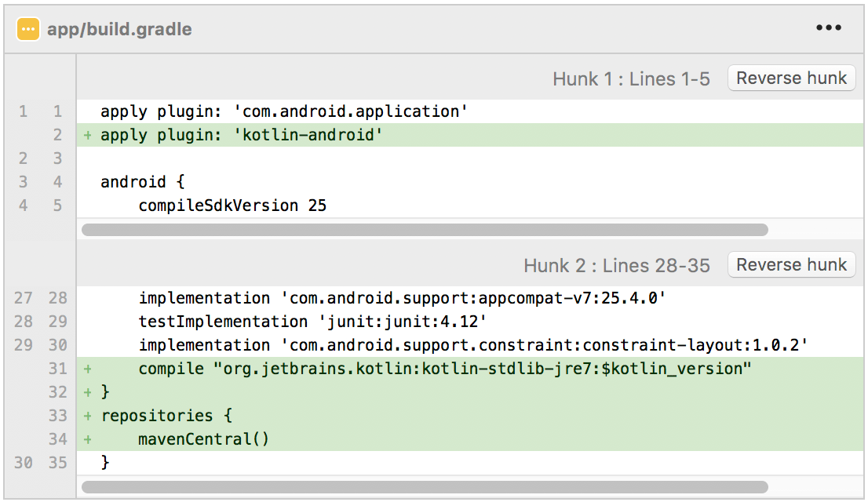Viewport: 868px width, 502px height.
Task: Select the added mavenCentral() line
Action: pos(204,439)
